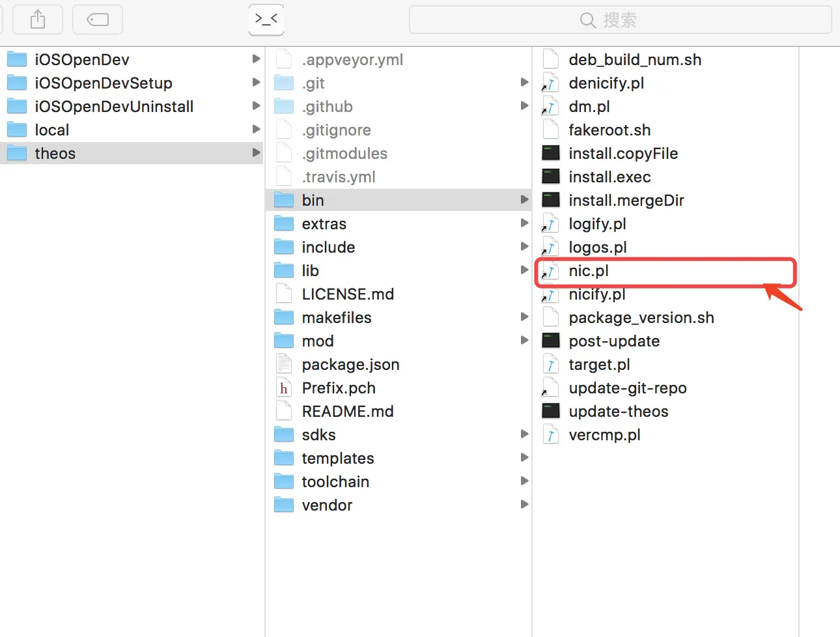Expand the vendor folder arrow
The image size is (840, 637).
coord(524,504)
